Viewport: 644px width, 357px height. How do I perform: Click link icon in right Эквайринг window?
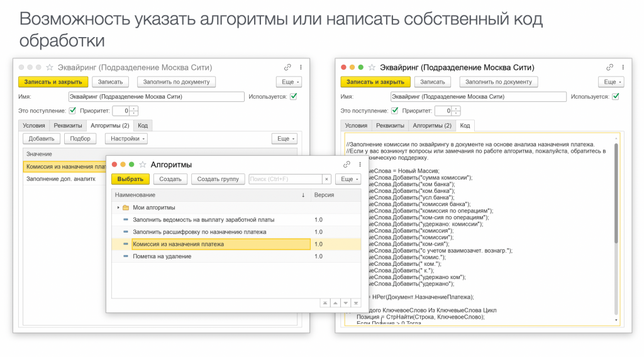[609, 67]
